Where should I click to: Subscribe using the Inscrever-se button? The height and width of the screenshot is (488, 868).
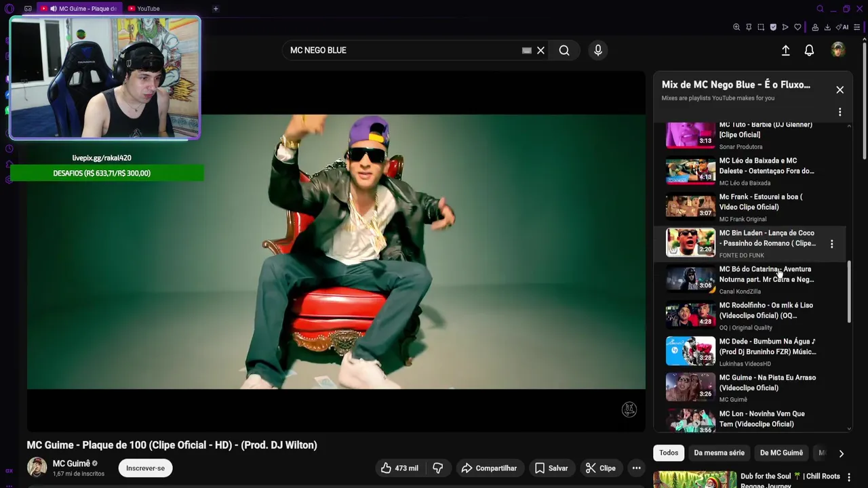pyautogui.click(x=145, y=468)
